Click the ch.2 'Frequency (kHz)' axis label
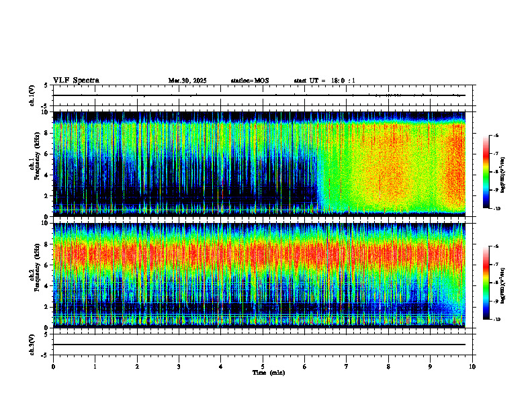This screenshot has height=411, width=532. pos(38,269)
